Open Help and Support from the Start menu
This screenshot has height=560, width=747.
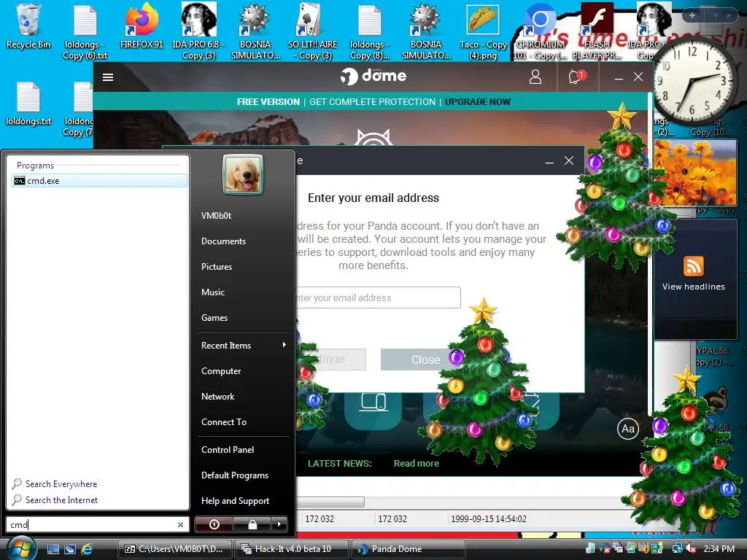coord(235,501)
